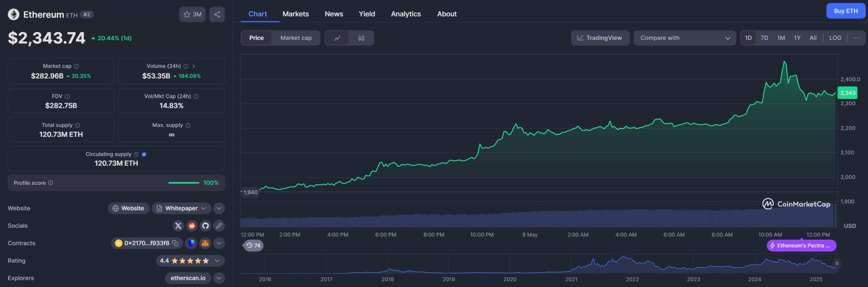The height and width of the screenshot is (287, 868).
Task: Click the rank #2 badge
Action: pyautogui.click(x=87, y=15)
